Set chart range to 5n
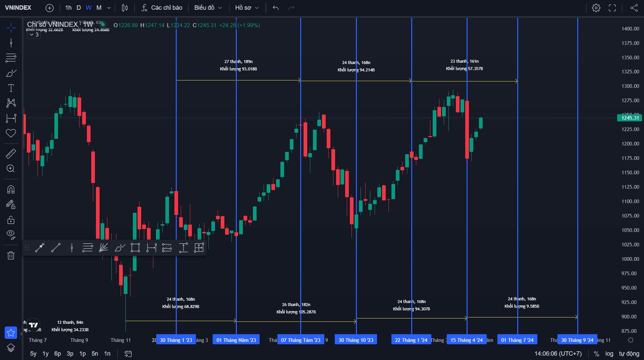 95,354
